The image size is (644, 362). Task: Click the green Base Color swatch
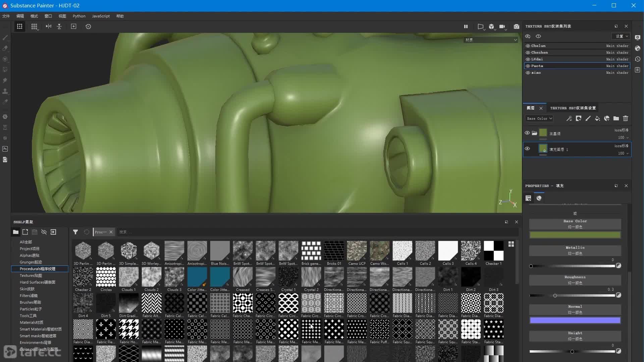[x=575, y=235]
